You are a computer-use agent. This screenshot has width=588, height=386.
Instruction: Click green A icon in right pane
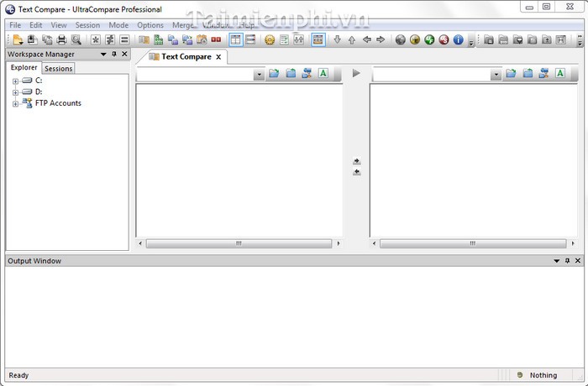(x=560, y=74)
